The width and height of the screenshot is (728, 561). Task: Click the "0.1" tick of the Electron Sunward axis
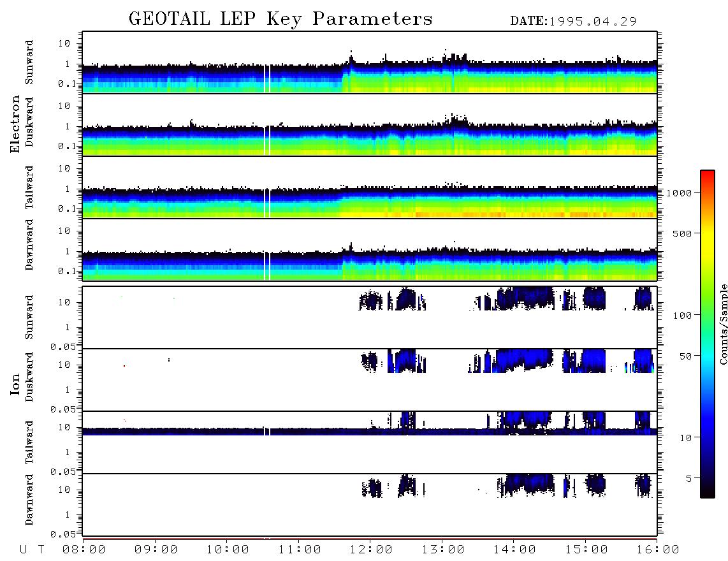point(66,84)
